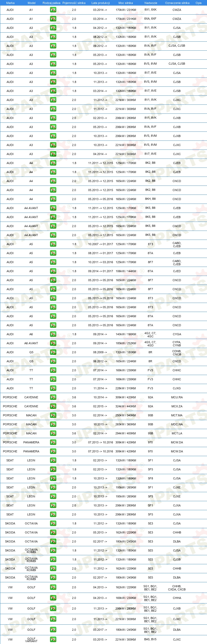Click fuel icon in PORSCHE MACAN 265kW row
The image size is (207, 644).
point(53,424)
